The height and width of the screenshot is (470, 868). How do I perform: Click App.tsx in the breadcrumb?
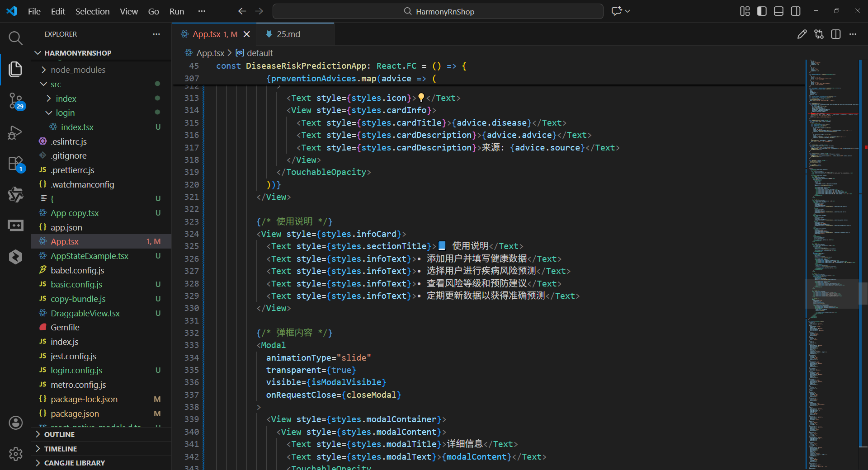point(210,53)
